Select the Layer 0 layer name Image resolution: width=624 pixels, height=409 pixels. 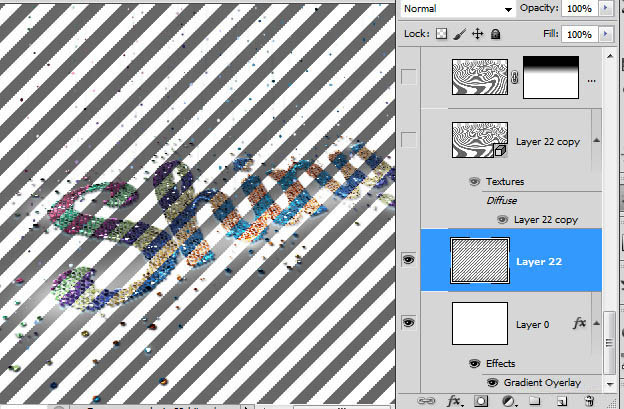pyautogui.click(x=532, y=325)
